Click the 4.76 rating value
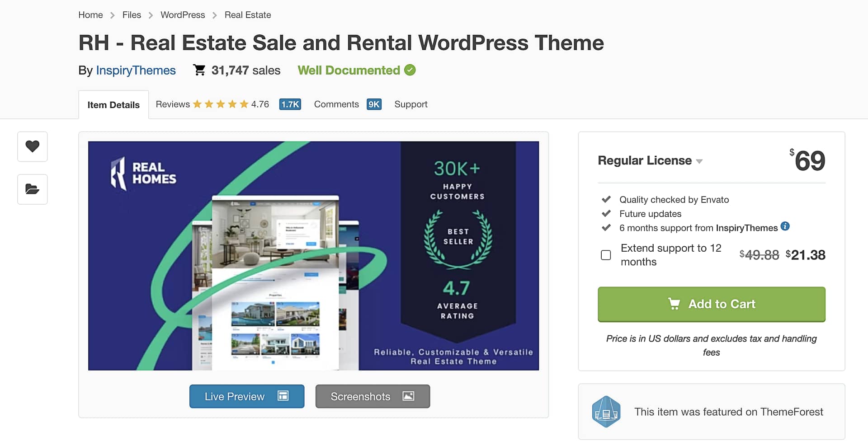Viewport: 868px width, 446px height. [260, 104]
